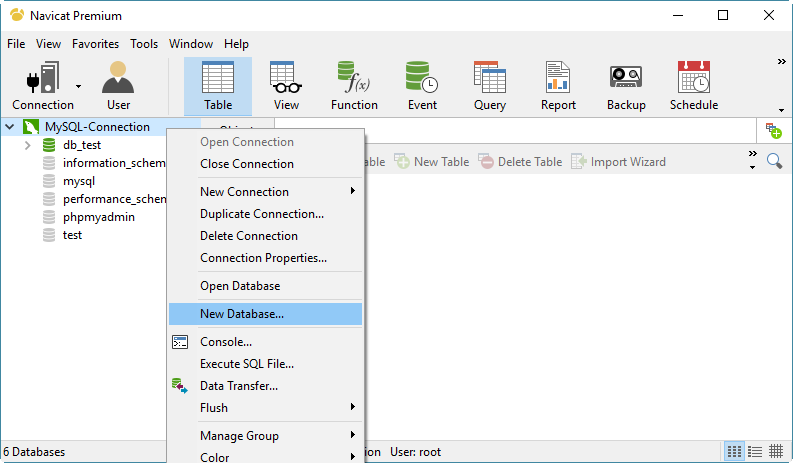
Task: Open the Query toolbar icon
Action: [490, 86]
